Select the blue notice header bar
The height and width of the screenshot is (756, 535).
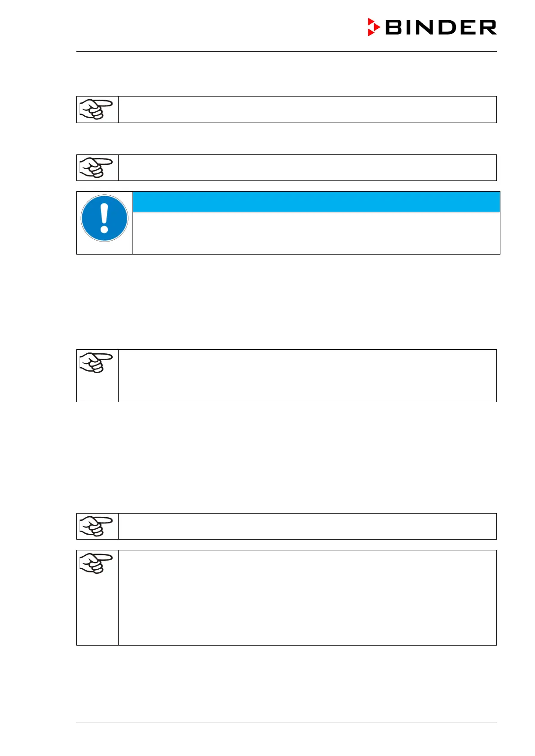point(316,202)
